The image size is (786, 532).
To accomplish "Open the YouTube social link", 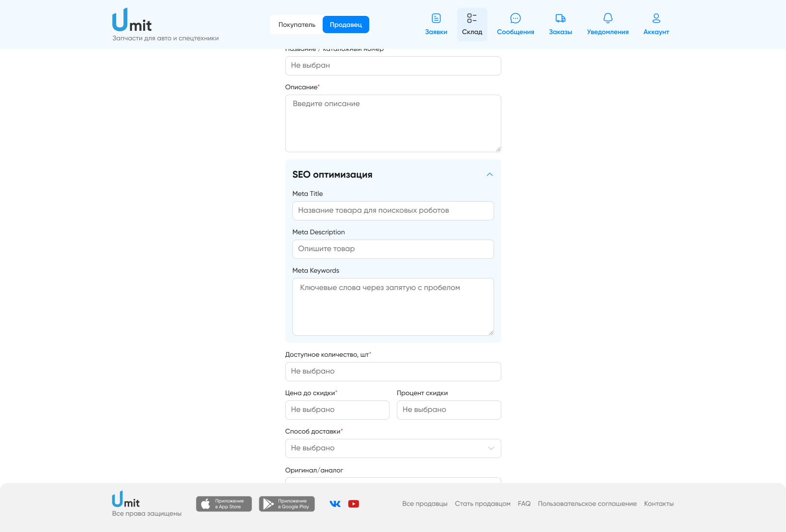I will [x=354, y=504].
